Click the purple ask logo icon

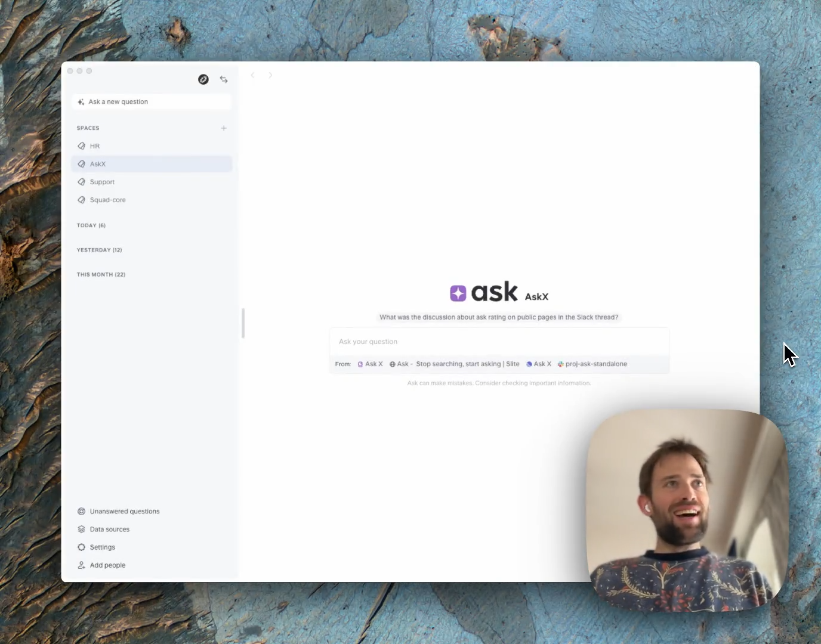click(458, 293)
